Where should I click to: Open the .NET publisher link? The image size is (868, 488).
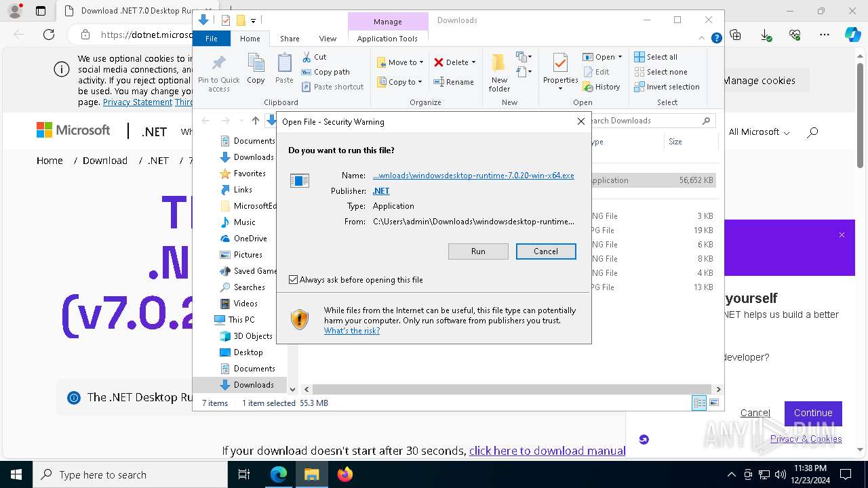pos(381,191)
